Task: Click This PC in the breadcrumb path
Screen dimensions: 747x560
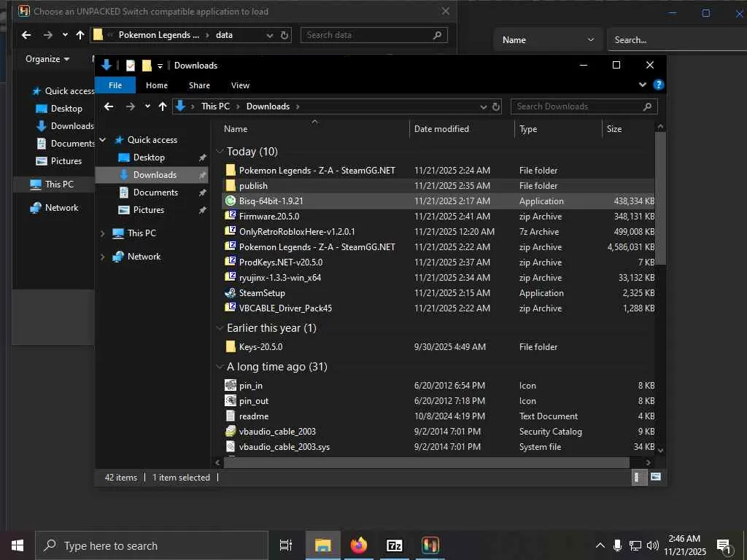Action: tap(215, 106)
